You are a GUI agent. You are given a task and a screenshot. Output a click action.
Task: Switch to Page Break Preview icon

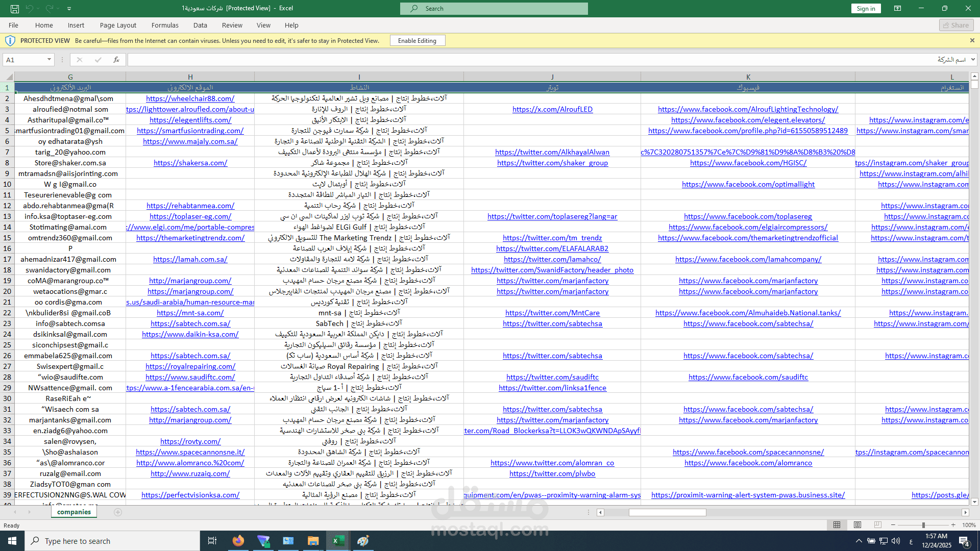877,525
